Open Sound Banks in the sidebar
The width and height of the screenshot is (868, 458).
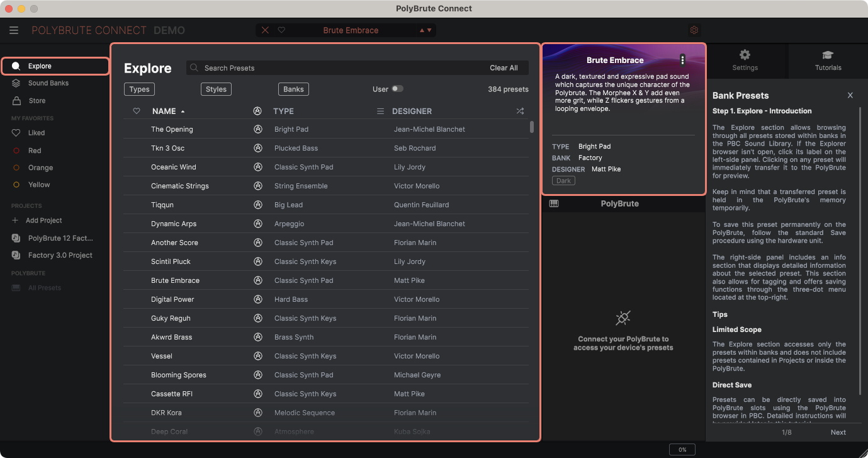point(48,83)
